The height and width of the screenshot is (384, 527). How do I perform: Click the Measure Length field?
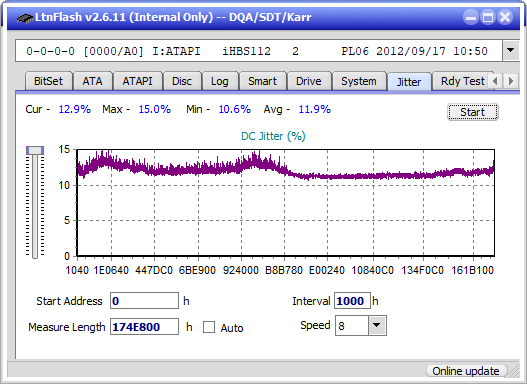(144, 327)
